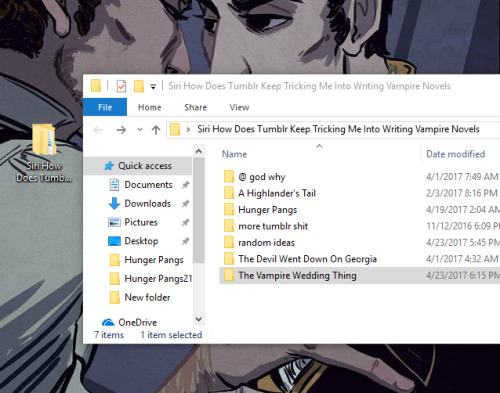The height and width of the screenshot is (393, 500).
Task: Open Pictures in Quick access
Action: [141, 222]
